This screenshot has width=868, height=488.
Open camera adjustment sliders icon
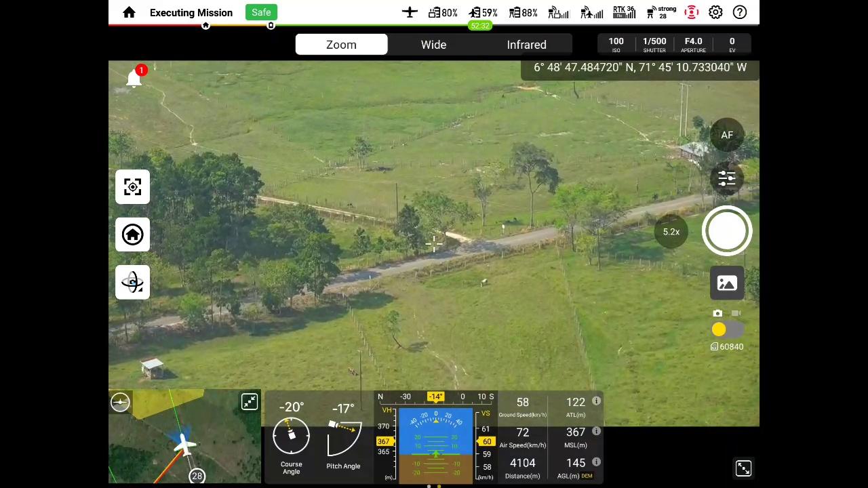(x=727, y=178)
